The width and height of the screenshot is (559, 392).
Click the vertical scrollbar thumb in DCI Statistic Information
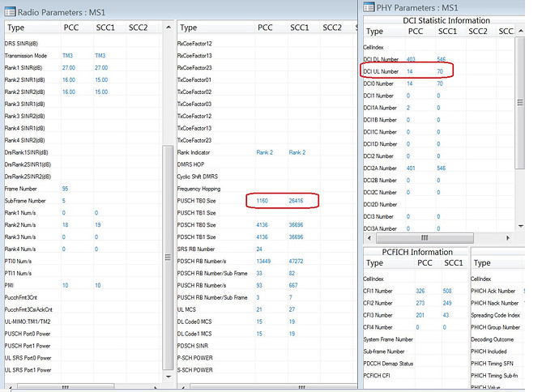click(520, 103)
